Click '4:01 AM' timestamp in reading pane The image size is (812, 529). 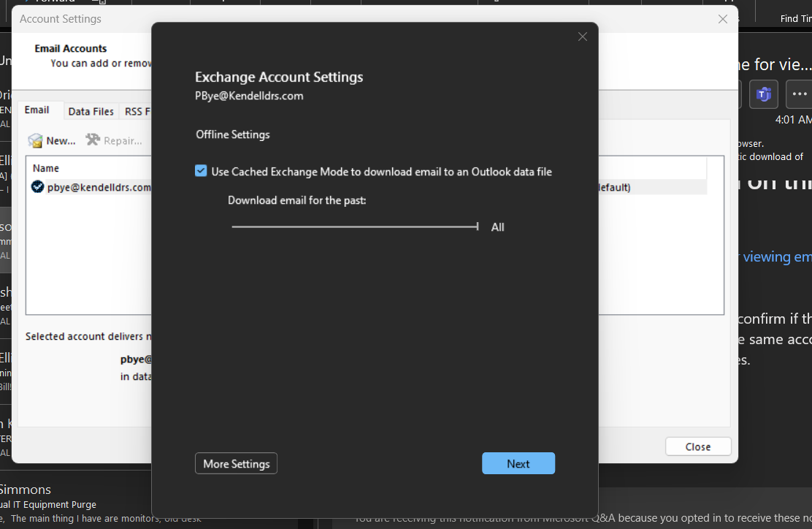point(793,120)
